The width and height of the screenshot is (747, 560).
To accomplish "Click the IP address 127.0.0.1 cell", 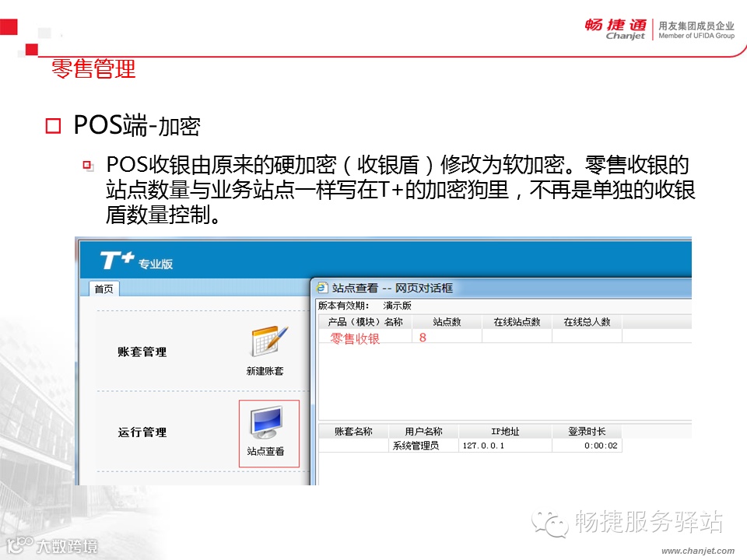I will (x=505, y=446).
